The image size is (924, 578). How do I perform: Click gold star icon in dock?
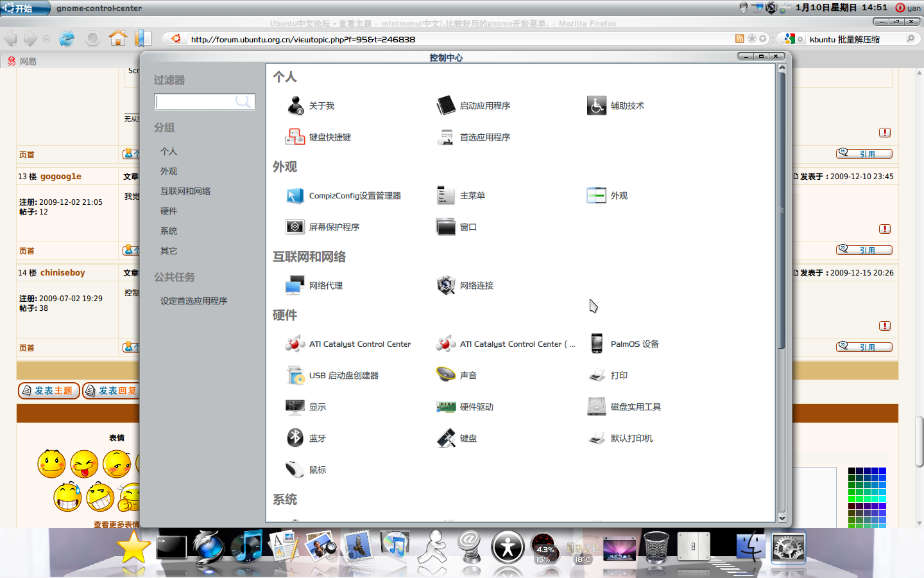(x=133, y=547)
